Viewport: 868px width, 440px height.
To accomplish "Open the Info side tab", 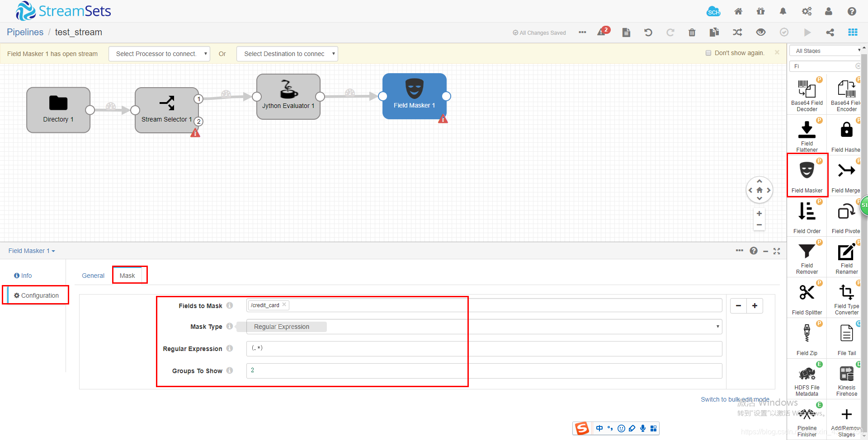I will coord(23,276).
